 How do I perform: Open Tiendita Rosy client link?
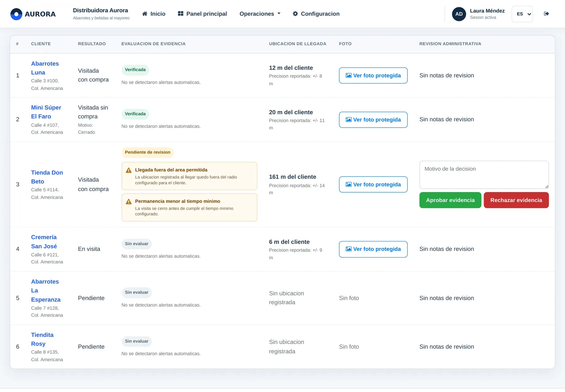(x=42, y=339)
